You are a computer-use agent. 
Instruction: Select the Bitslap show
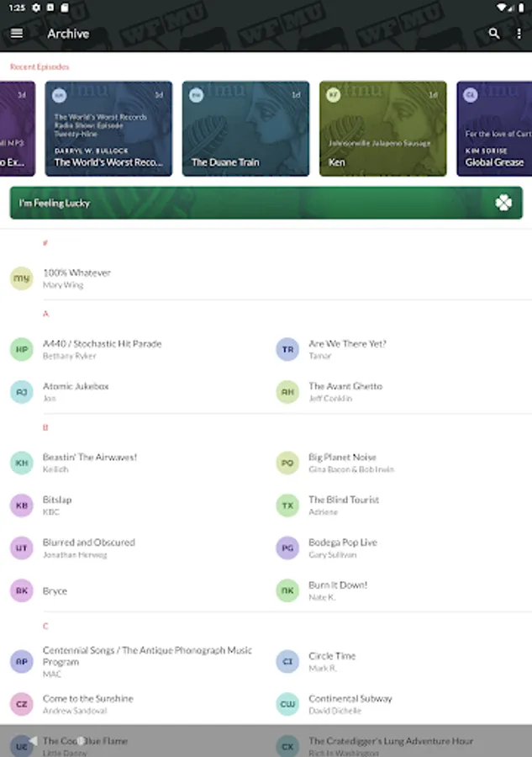133,506
